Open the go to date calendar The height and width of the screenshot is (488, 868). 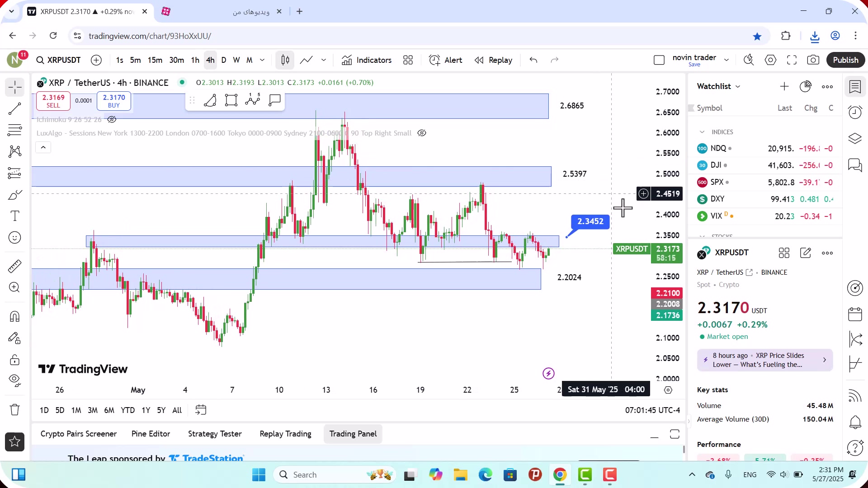tap(201, 410)
